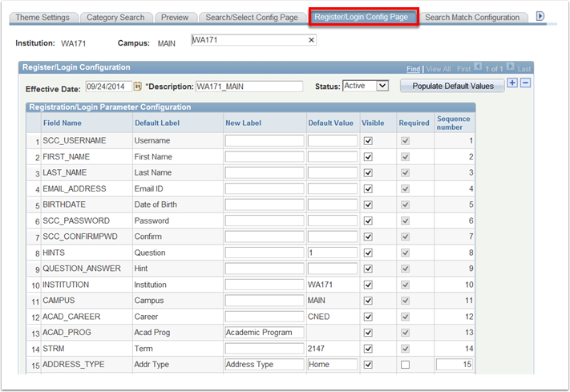Image resolution: width=570 pixels, height=392 pixels.
Task: Select the ACAD_CAREER field name cell
Action: (71, 317)
